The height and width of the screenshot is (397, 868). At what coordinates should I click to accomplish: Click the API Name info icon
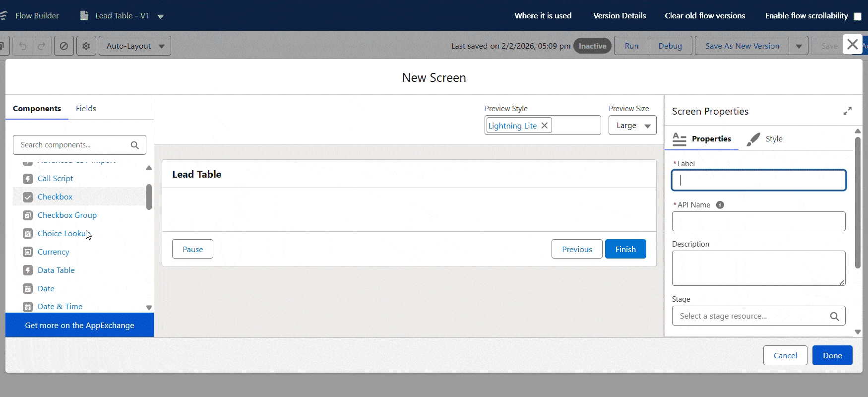[720, 205]
